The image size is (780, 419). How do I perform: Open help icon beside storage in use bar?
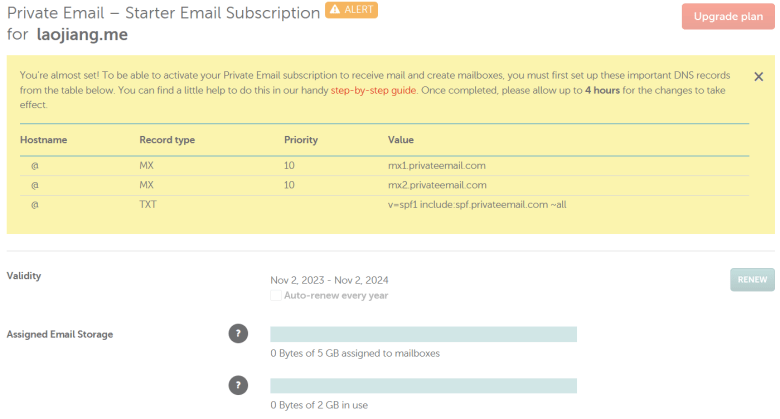coord(238,385)
